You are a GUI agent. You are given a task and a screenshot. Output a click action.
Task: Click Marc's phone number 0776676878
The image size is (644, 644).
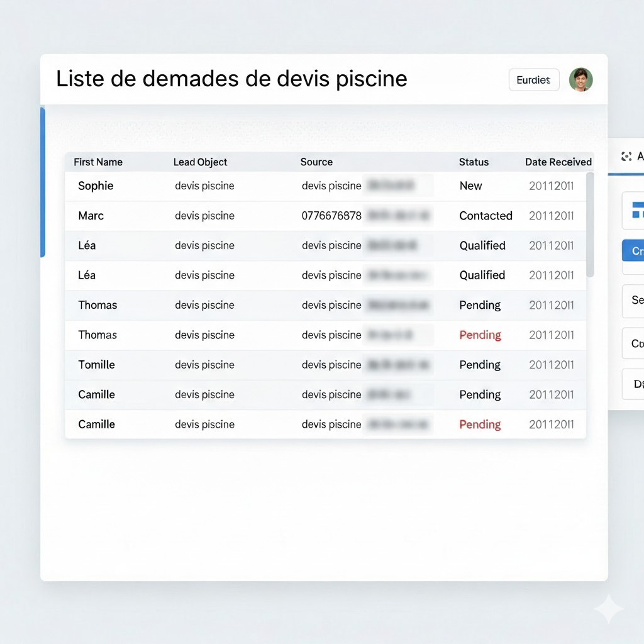[x=331, y=216]
